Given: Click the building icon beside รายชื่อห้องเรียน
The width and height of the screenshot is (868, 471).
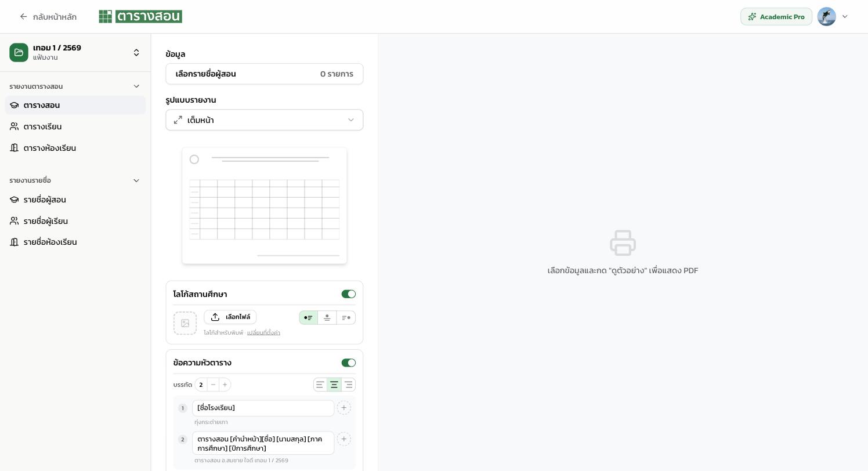Looking at the screenshot, I should click(14, 242).
